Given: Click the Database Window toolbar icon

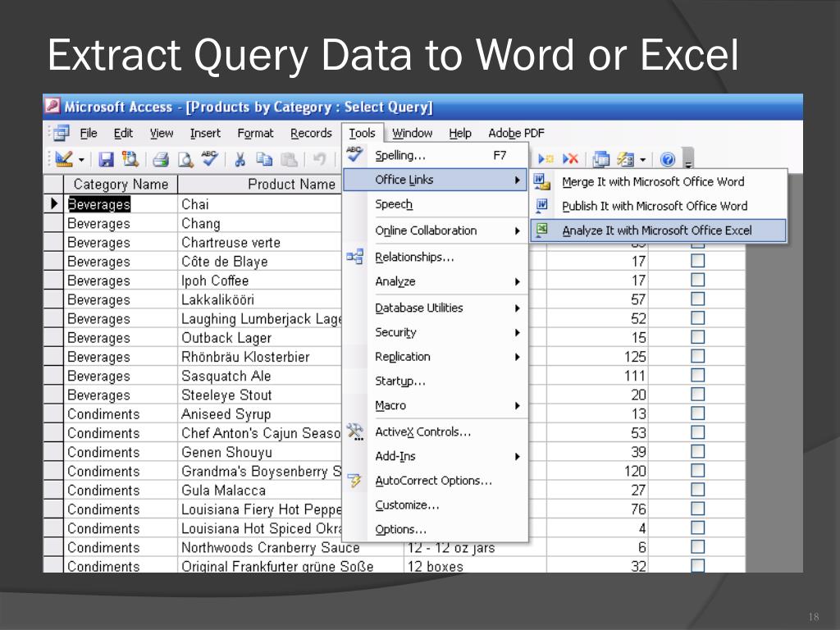Looking at the screenshot, I should [x=601, y=159].
